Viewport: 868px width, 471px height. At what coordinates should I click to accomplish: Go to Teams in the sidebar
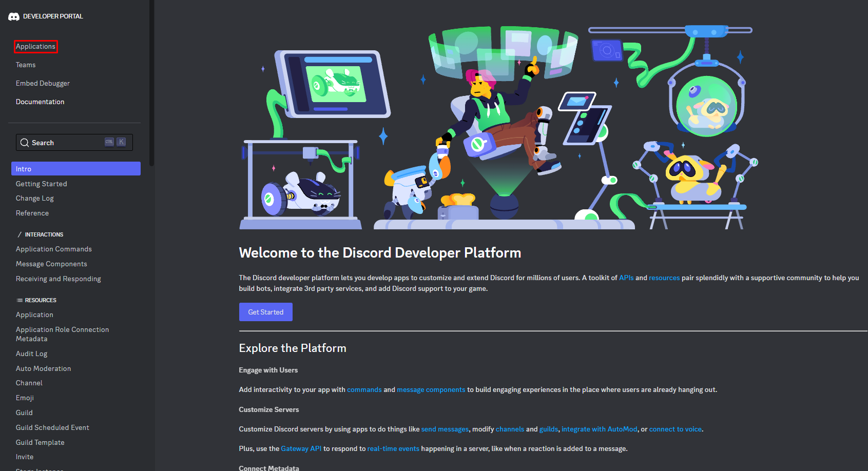[x=26, y=65]
